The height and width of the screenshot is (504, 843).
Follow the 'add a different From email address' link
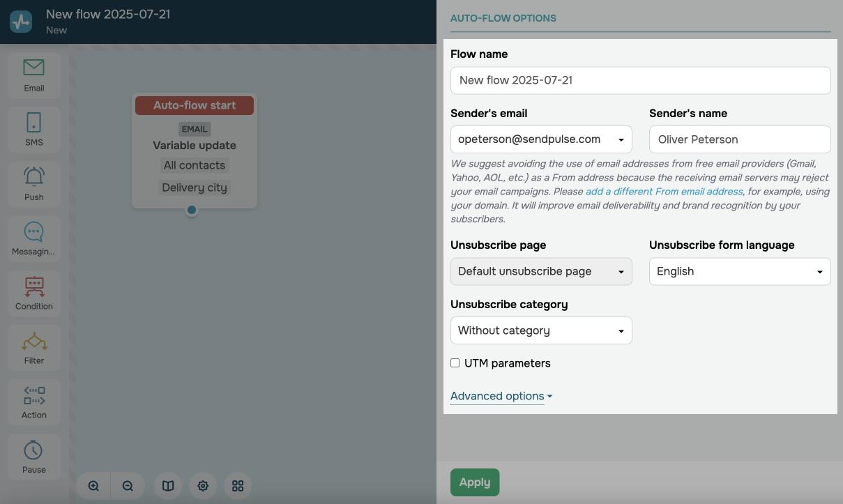[664, 192]
